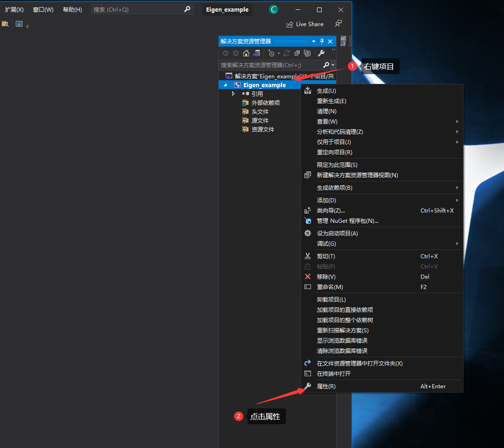Click the C-shaped app icon in the title bar
The height and width of the screenshot is (448, 504).
pos(274,9)
